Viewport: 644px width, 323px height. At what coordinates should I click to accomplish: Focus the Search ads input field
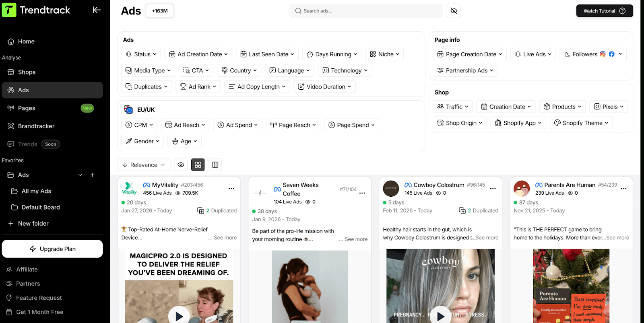coord(366,11)
